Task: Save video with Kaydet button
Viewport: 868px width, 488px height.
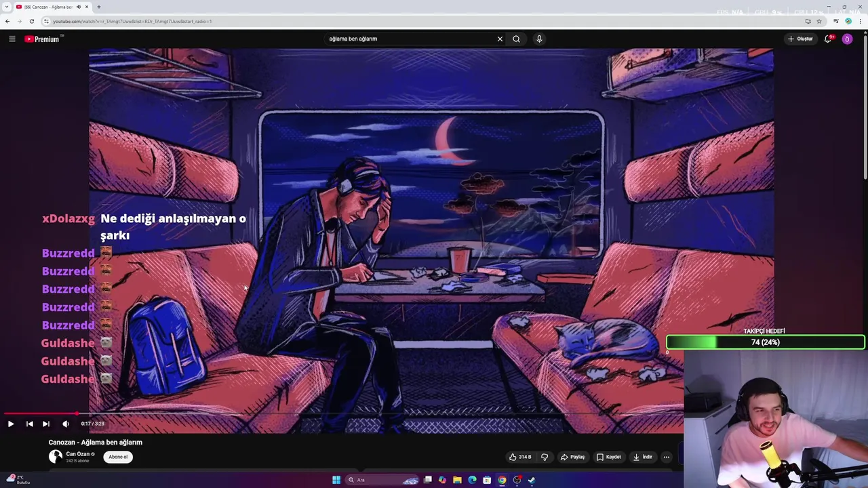Action: [x=608, y=457]
